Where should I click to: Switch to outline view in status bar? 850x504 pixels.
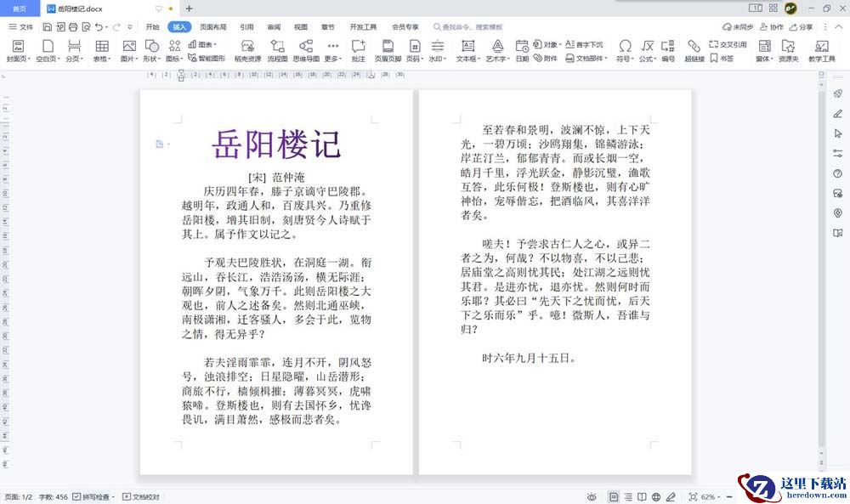tap(628, 496)
